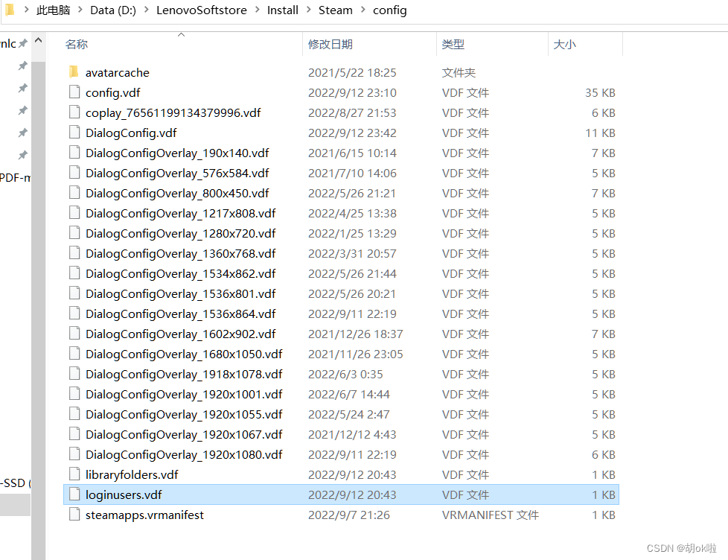Open the Steam breadcrumb dropdown arrow
728x560 pixels.
pos(363,10)
